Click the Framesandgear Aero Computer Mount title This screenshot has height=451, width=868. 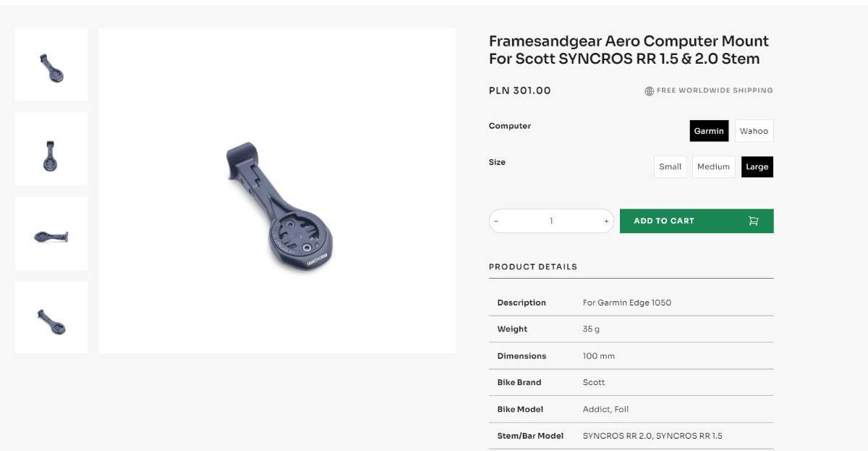(629, 50)
